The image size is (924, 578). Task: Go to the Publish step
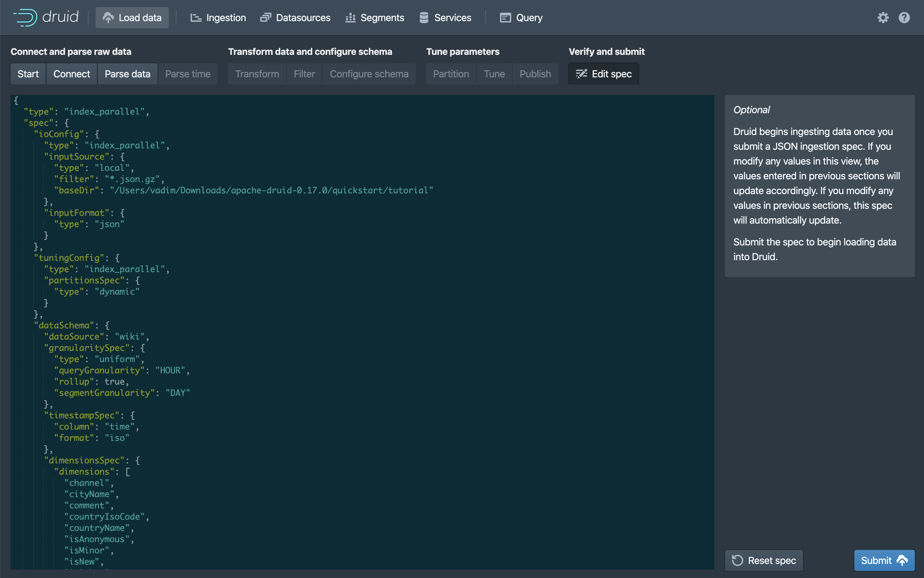[535, 74]
